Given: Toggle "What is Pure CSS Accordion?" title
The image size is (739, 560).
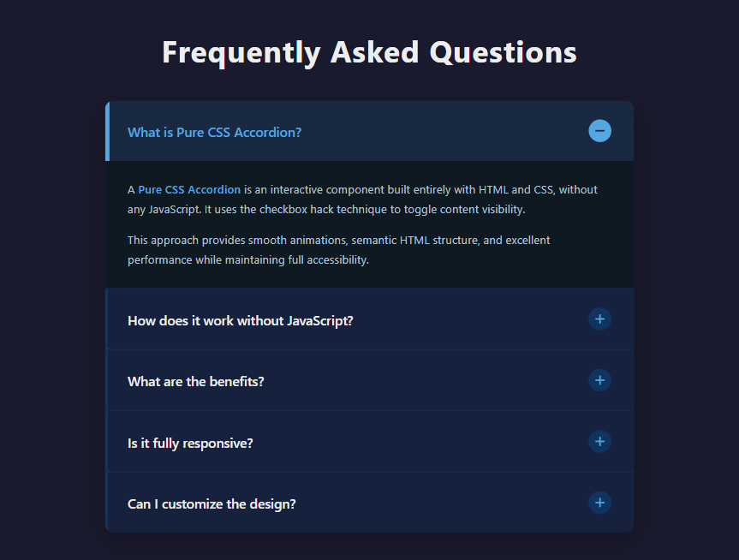Looking at the screenshot, I should (214, 132).
